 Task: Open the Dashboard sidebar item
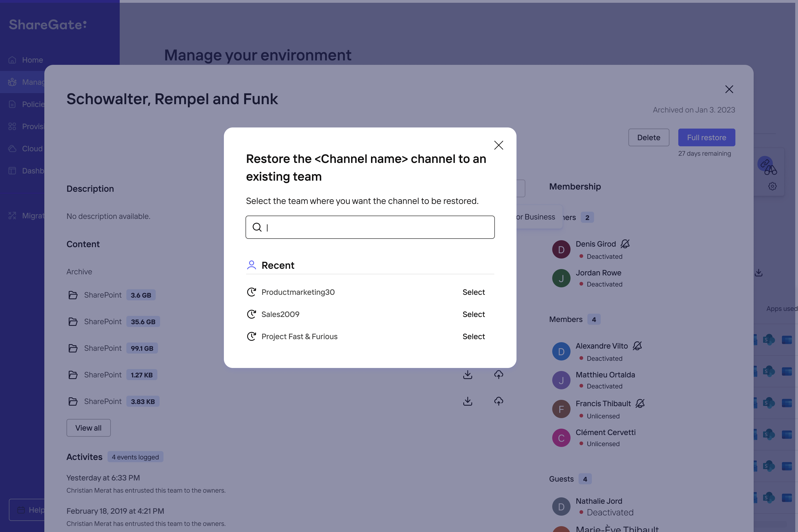click(22, 171)
